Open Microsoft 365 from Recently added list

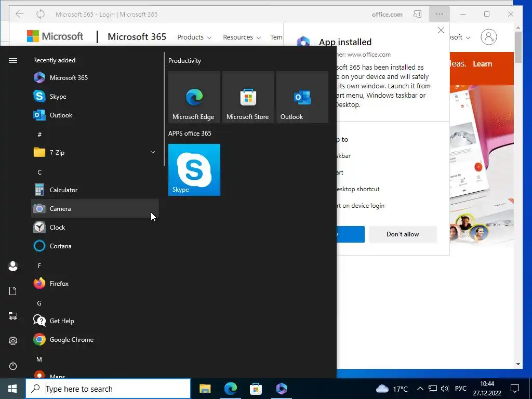click(95, 78)
